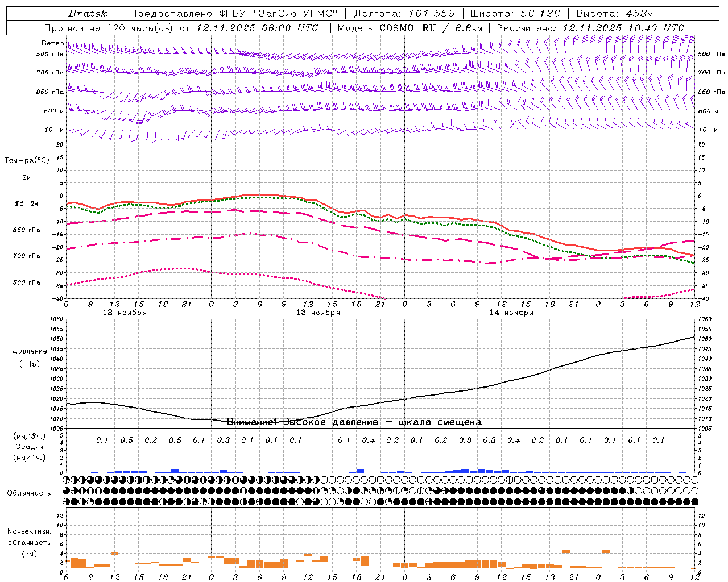This screenshot has height=582, width=728.
Task: Click the '2м' temperature legend entry
Action: 27,178
